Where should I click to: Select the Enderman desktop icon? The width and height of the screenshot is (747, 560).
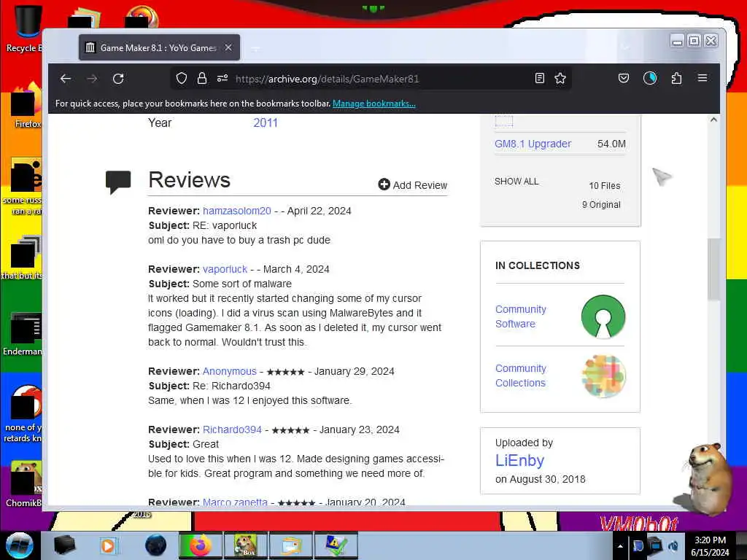tap(24, 334)
